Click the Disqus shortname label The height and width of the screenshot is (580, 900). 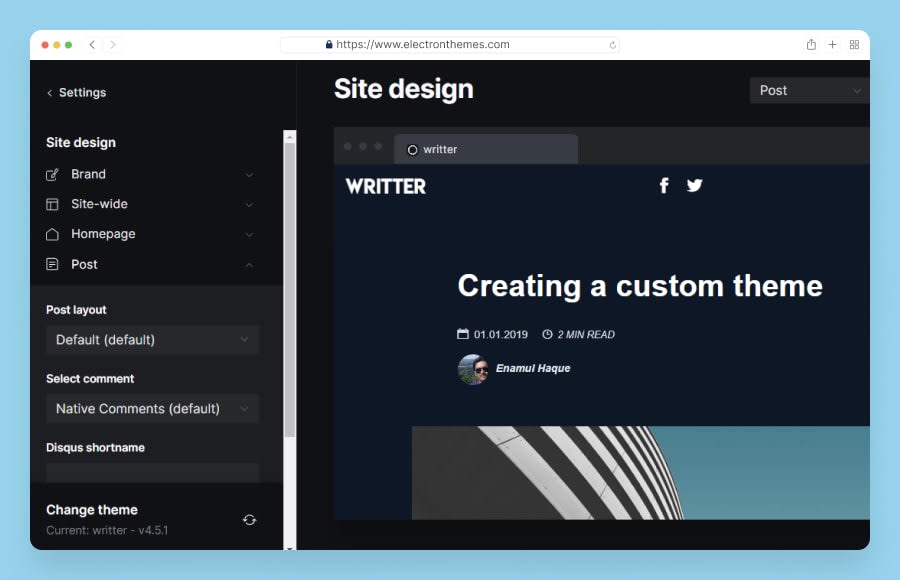point(95,447)
